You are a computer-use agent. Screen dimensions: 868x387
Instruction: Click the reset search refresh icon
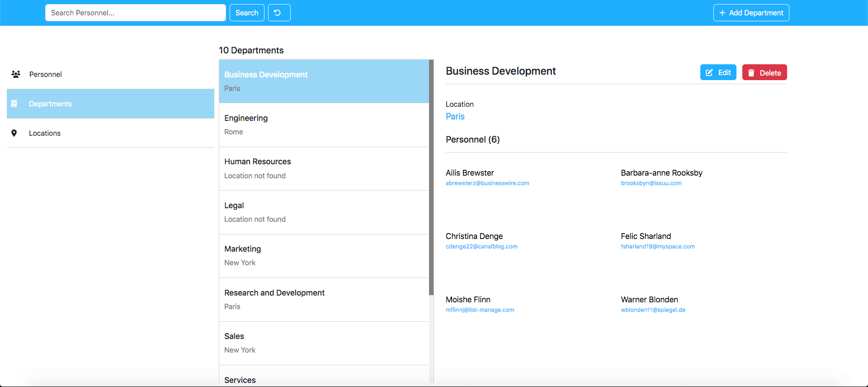tap(278, 13)
